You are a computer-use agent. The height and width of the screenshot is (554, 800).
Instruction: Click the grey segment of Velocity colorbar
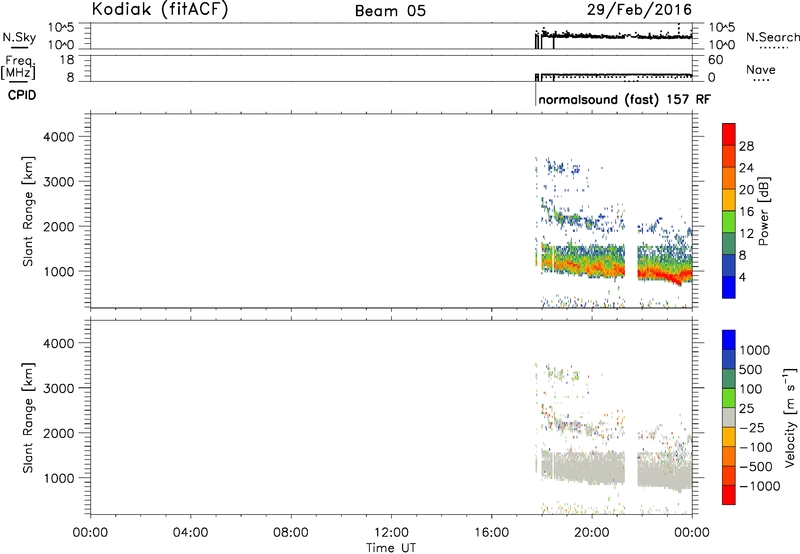729,418
